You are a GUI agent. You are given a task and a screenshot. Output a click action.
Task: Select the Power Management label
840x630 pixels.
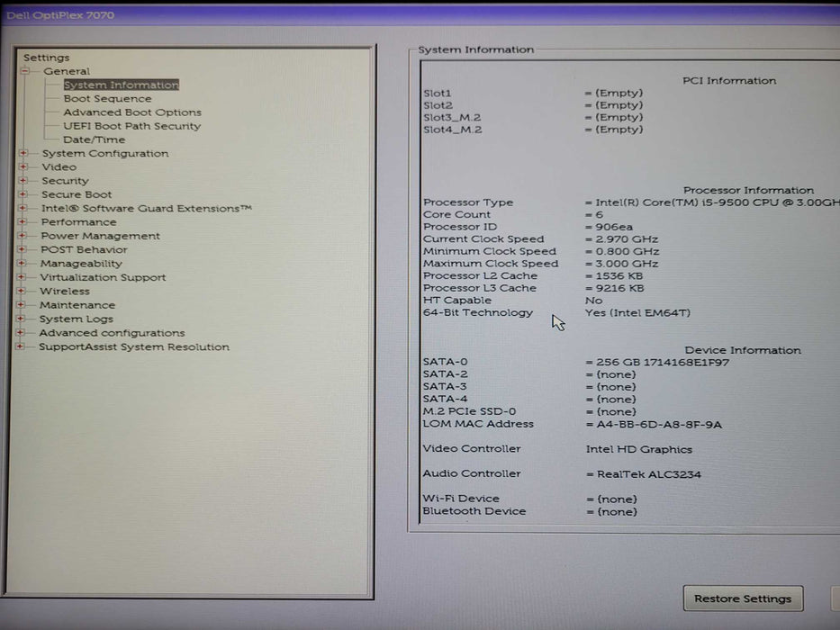pos(100,236)
